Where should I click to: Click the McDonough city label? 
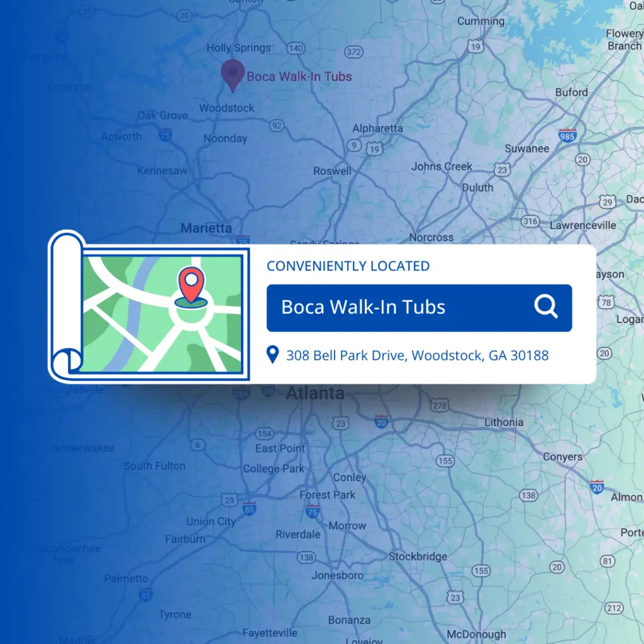click(477, 635)
